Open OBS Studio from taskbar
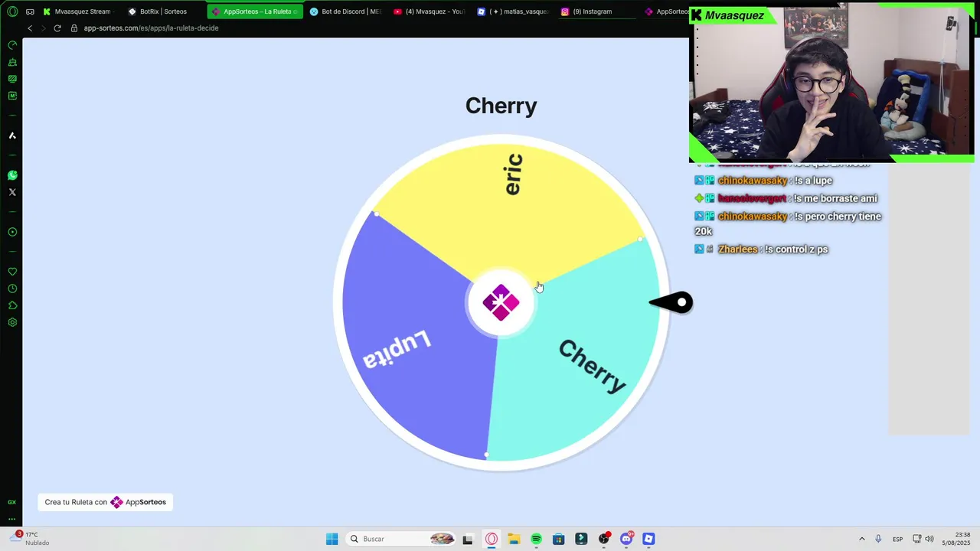 [x=604, y=539]
